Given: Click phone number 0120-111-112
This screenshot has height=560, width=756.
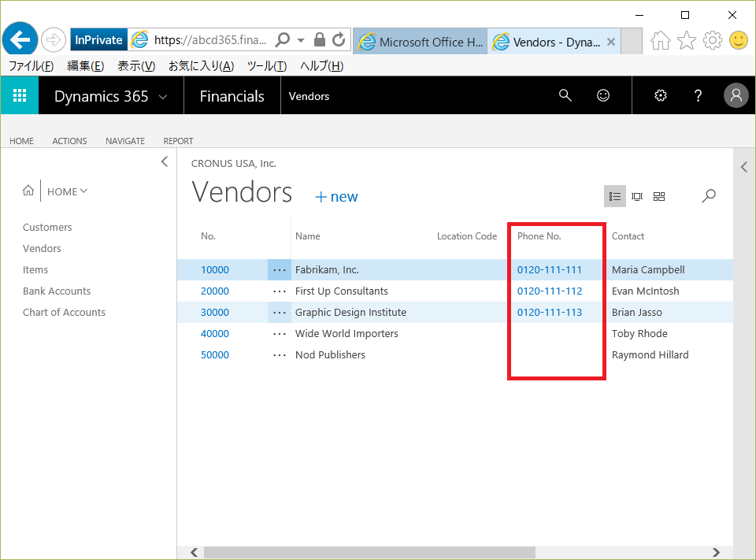Looking at the screenshot, I should point(550,291).
